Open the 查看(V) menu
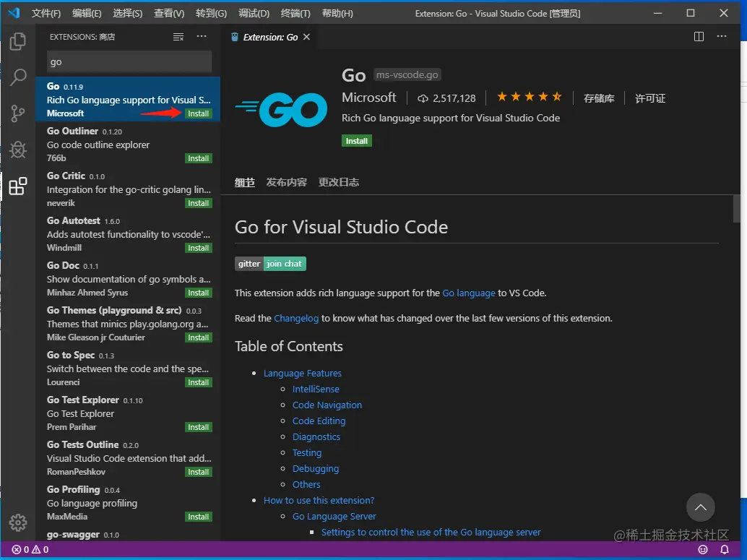747x560 pixels. coord(169,13)
